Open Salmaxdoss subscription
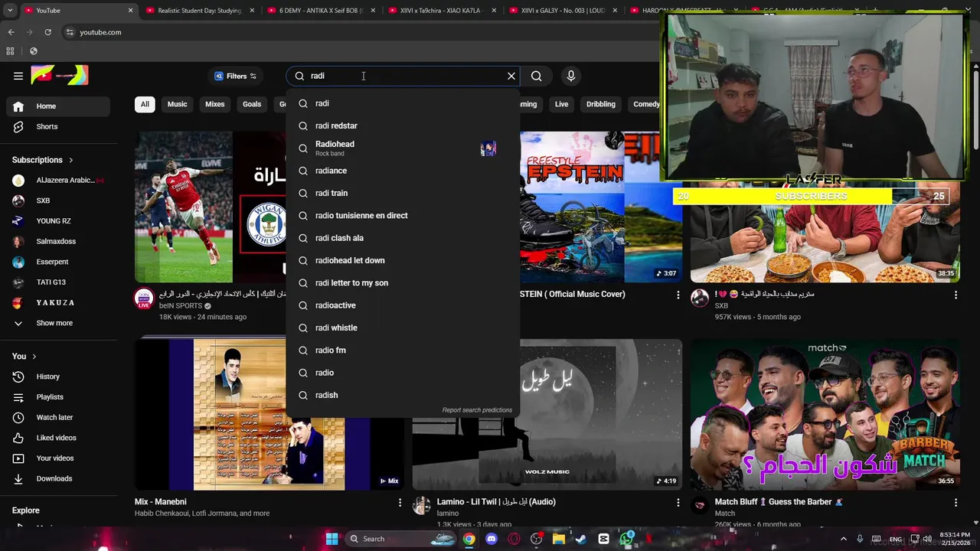The image size is (980, 551). 58,242
